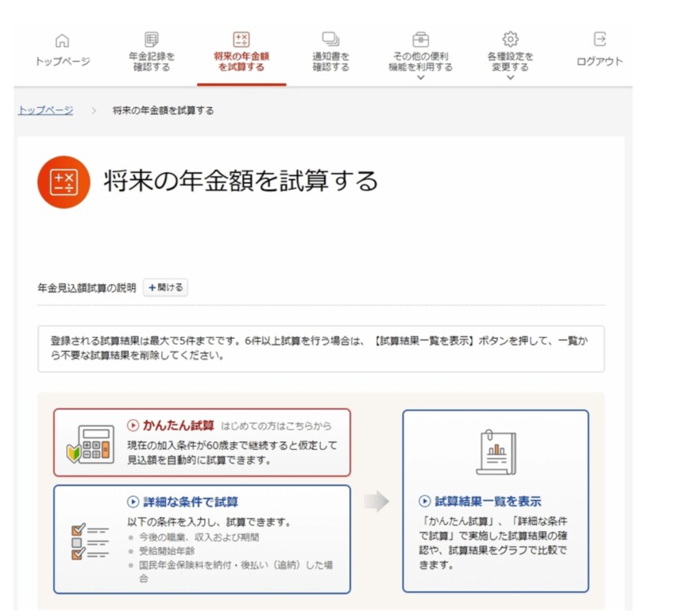Select the トップページ home icon
This screenshot has height=616, width=691.
click(x=61, y=40)
